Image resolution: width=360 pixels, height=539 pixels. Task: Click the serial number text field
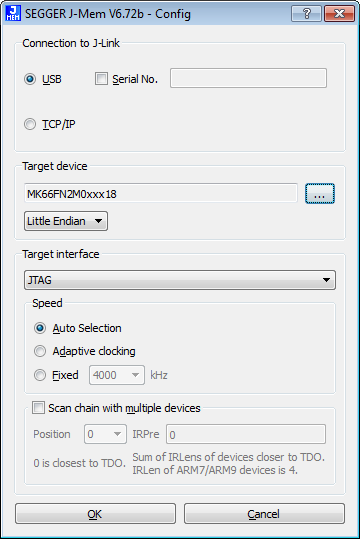point(248,78)
